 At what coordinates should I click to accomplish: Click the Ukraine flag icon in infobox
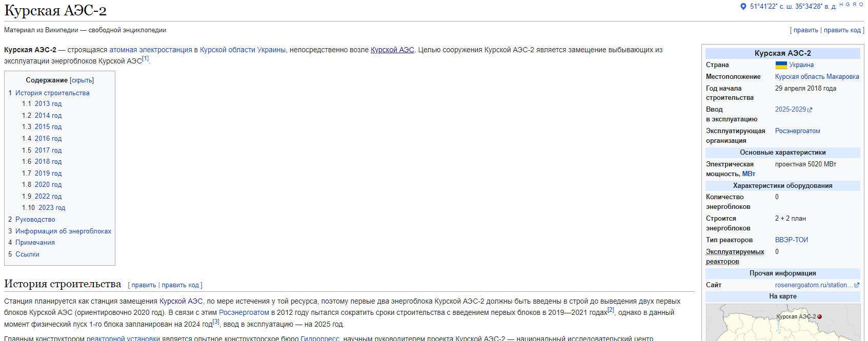click(781, 65)
